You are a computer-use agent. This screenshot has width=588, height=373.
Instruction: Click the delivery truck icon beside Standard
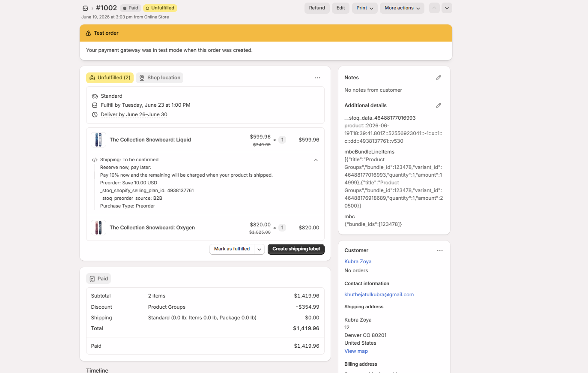click(x=95, y=96)
